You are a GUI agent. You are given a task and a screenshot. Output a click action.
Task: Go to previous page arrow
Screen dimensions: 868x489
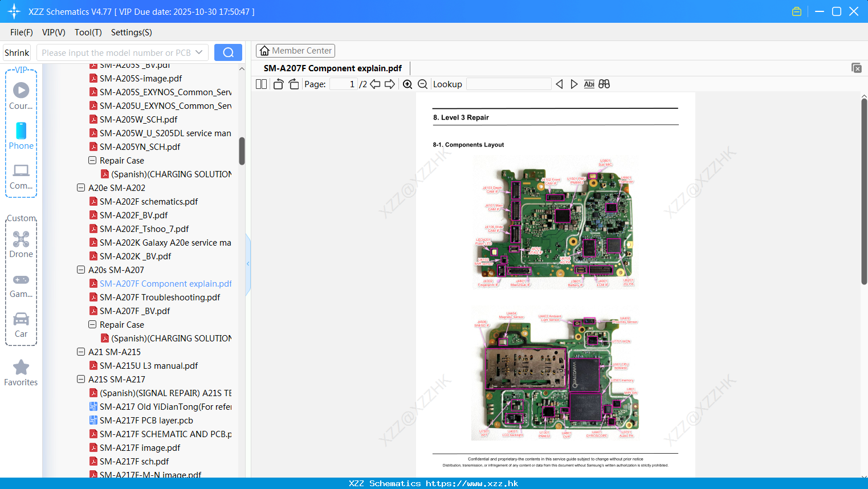[x=375, y=84]
